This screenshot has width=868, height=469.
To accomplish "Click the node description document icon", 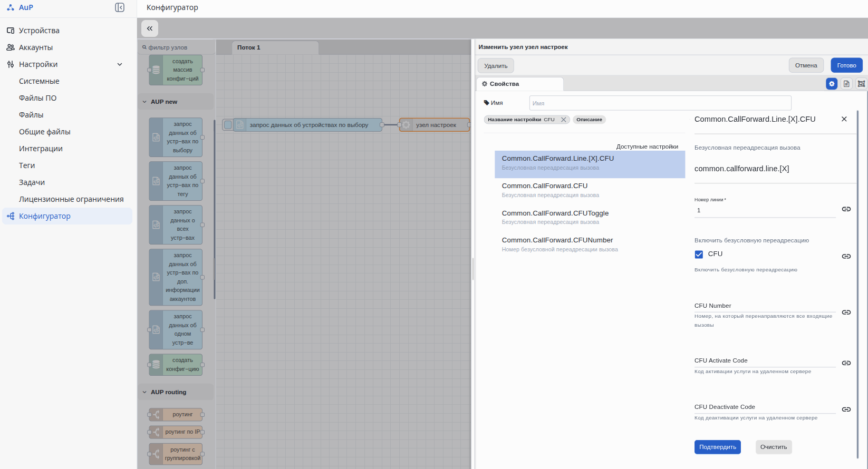I will (x=846, y=84).
